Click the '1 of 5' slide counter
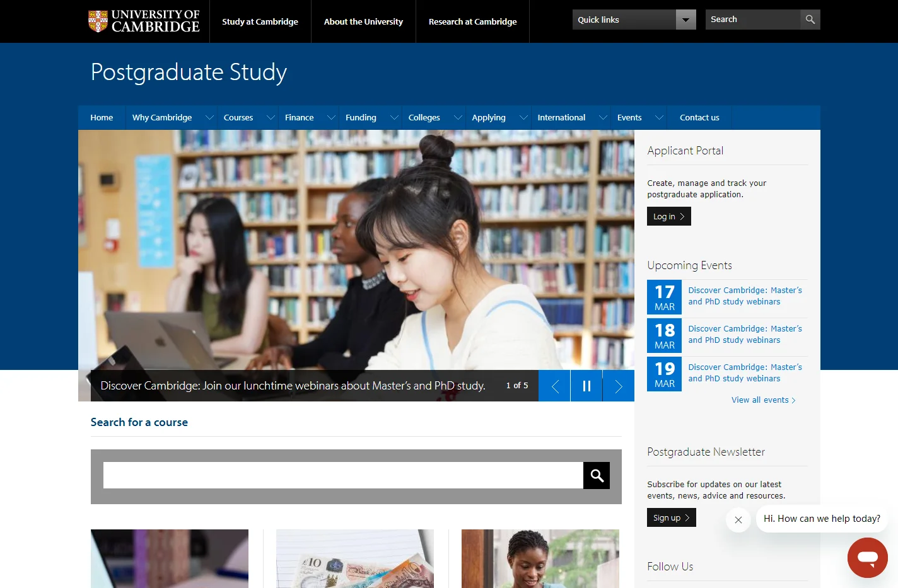 pos(517,386)
